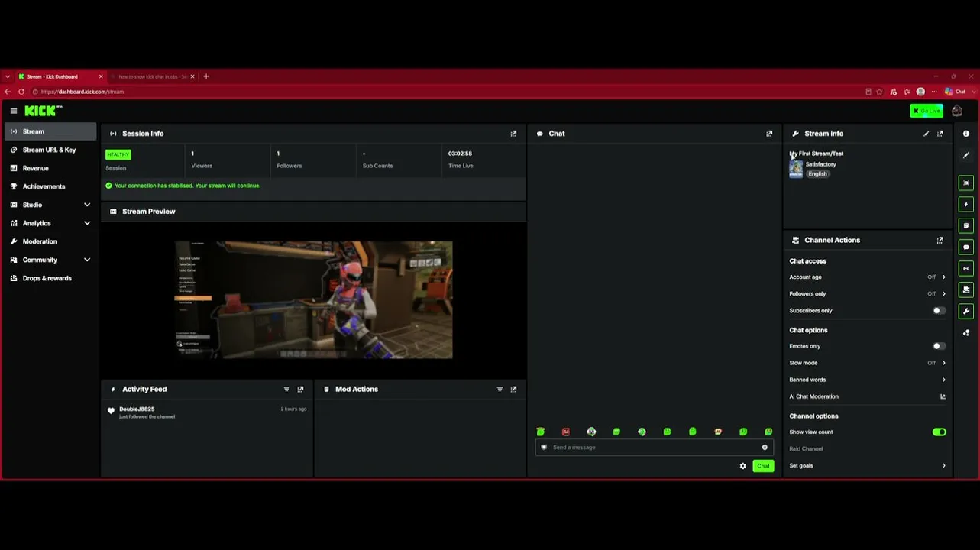
Task: Pop out the Stream Info panel
Action: 940,134
